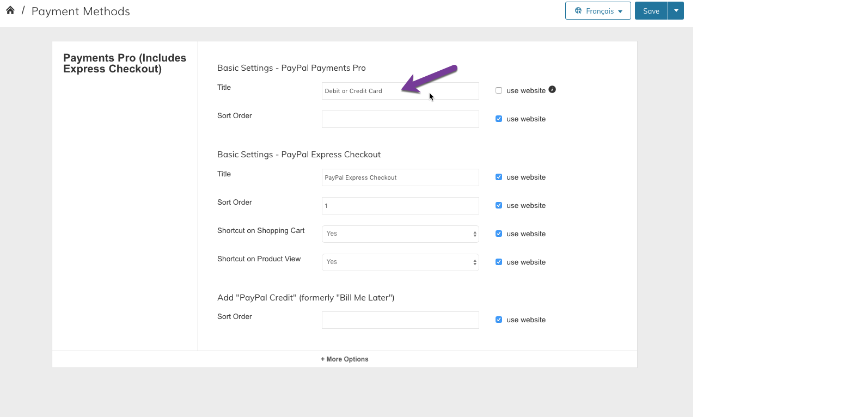Click the Payments Pro Sort Order field
Screen dimensions: 868x417
(x=400, y=119)
